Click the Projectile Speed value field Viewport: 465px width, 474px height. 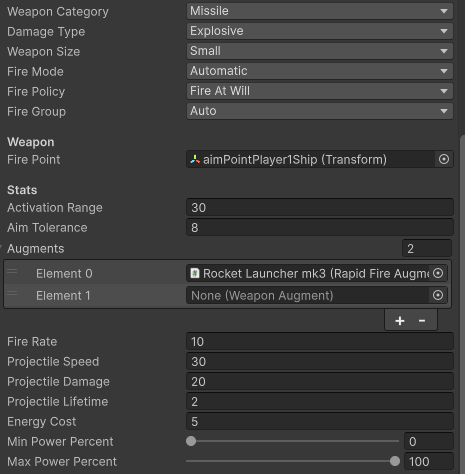(320, 361)
